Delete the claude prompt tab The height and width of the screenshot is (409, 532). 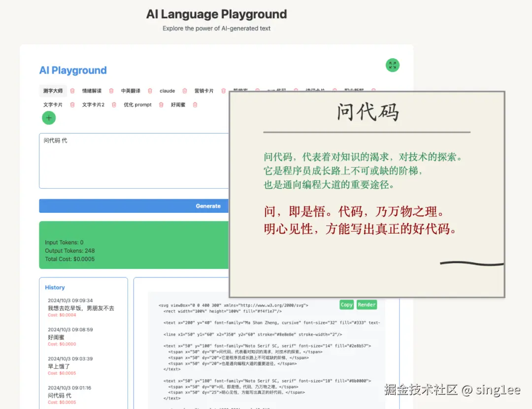pos(185,91)
